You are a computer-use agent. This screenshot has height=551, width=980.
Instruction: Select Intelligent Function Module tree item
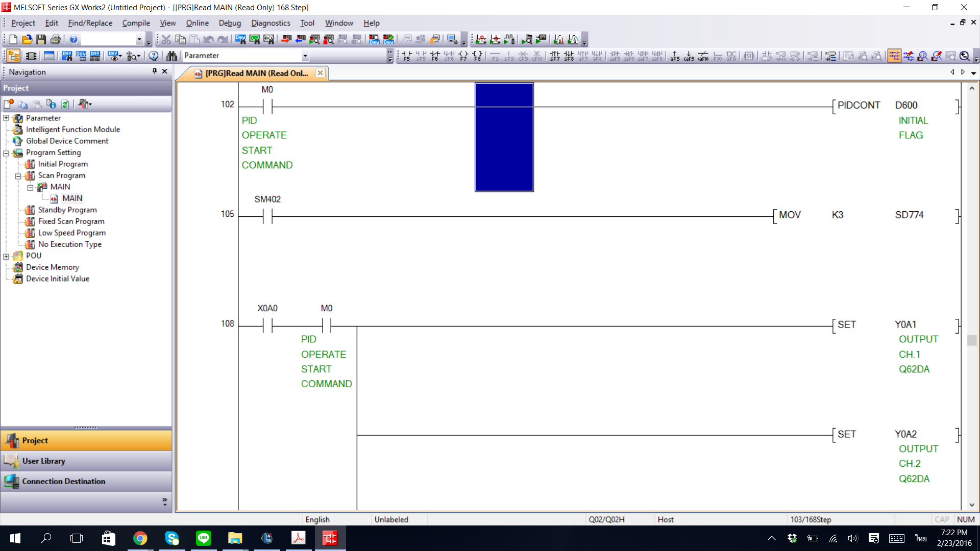tap(73, 130)
